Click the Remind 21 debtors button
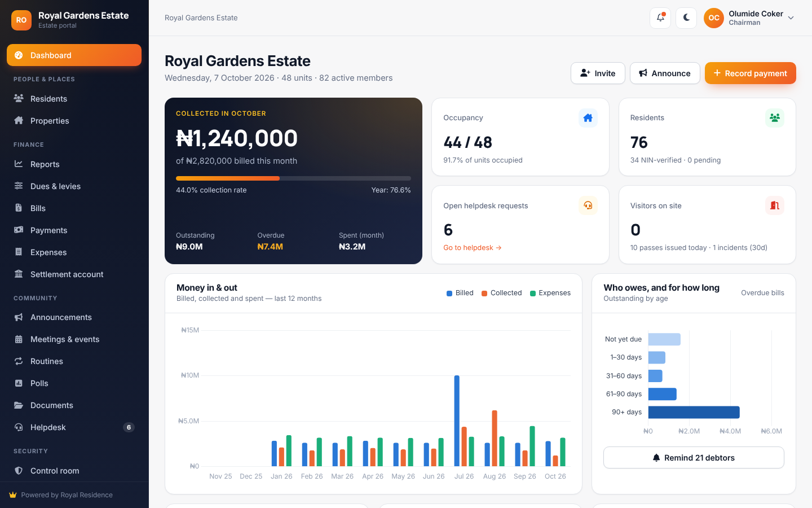Image resolution: width=812 pixels, height=508 pixels. [694, 458]
